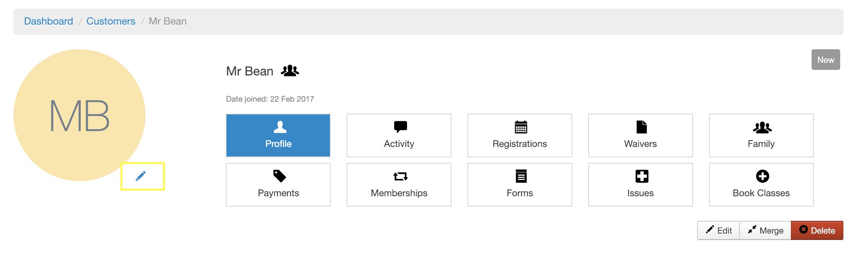The height and width of the screenshot is (255, 868).
Task: Select the Forms tab
Action: (519, 185)
